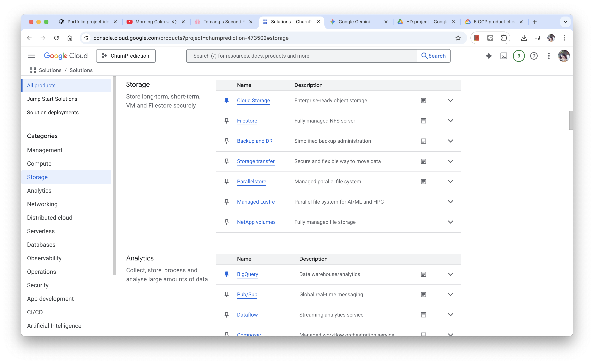Open documentation icon for Filestore

(423, 121)
